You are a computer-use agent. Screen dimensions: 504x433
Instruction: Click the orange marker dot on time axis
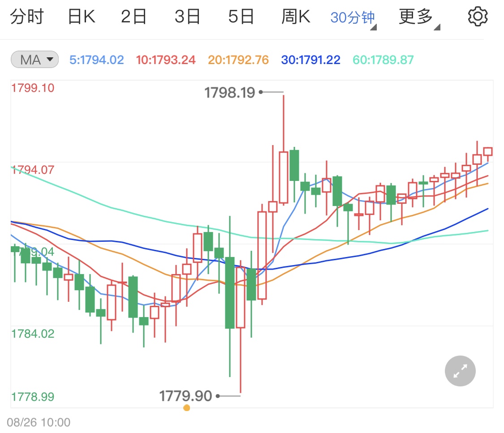point(186,408)
